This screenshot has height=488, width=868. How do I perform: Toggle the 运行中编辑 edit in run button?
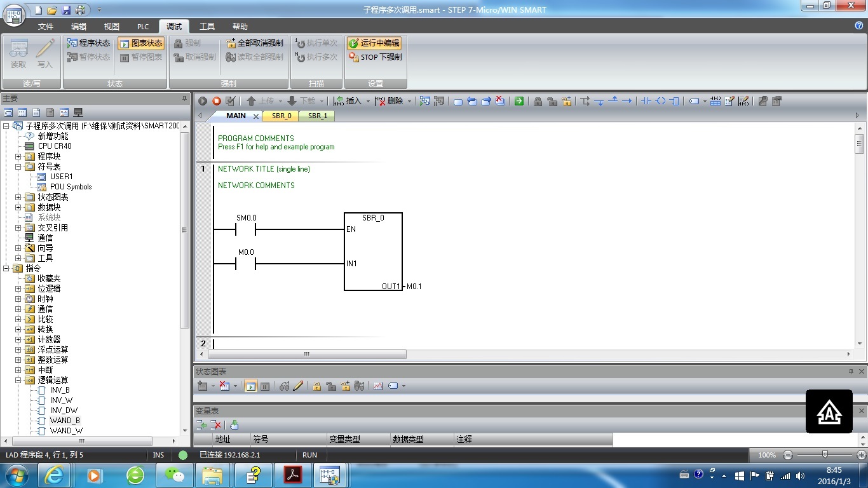pos(374,43)
